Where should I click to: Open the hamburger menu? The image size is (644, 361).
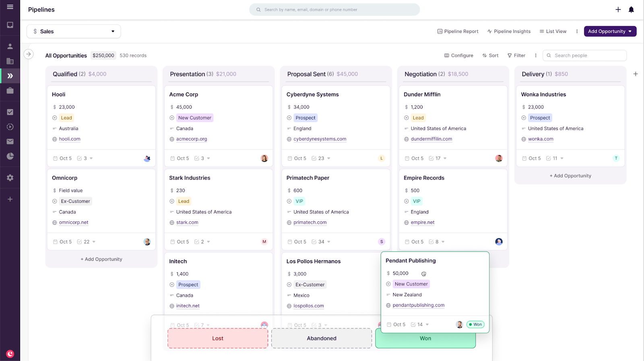(10, 7)
